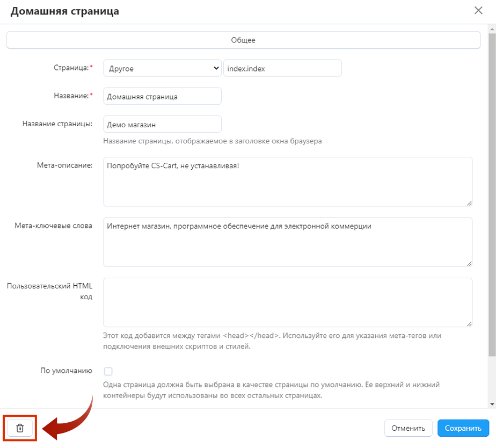The image size is (496, 448).
Task: Click the trash delete icon
Action: click(x=20, y=428)
